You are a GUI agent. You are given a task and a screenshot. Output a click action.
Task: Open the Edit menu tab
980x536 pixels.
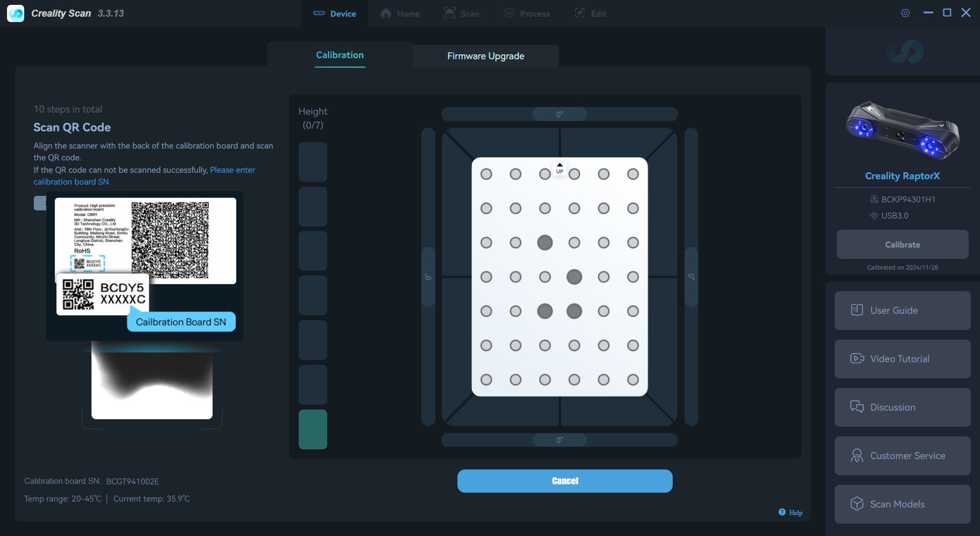tap(590, 13)
